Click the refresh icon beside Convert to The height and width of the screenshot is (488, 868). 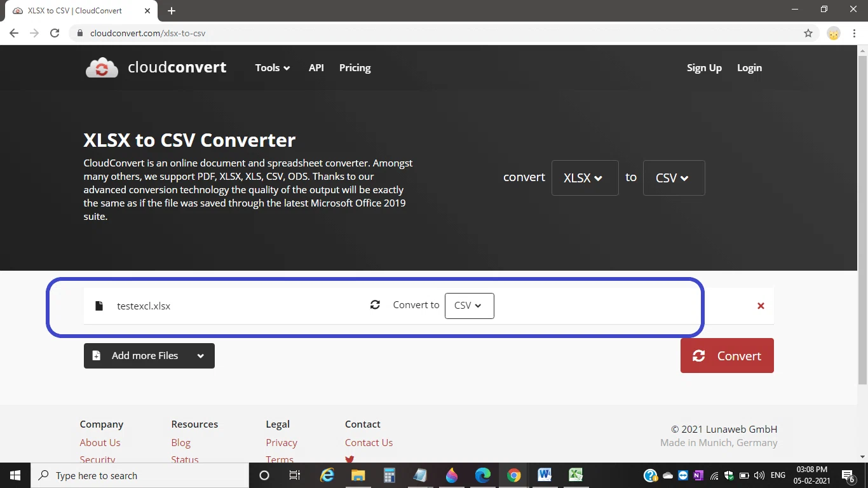click(x=375, y=305)
